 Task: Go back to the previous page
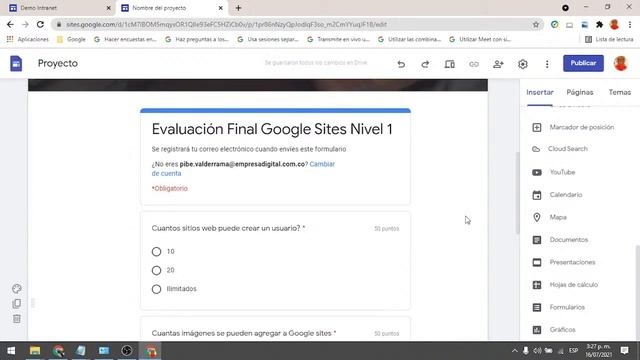[10, 24]
